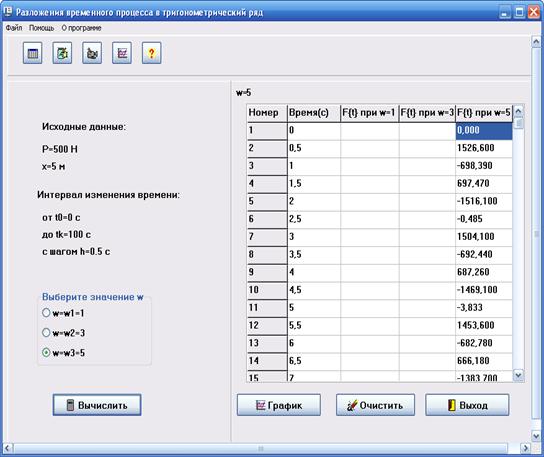Open the О программе menu
The width and height of the screenshot is (544, 457).
[81, 28]
